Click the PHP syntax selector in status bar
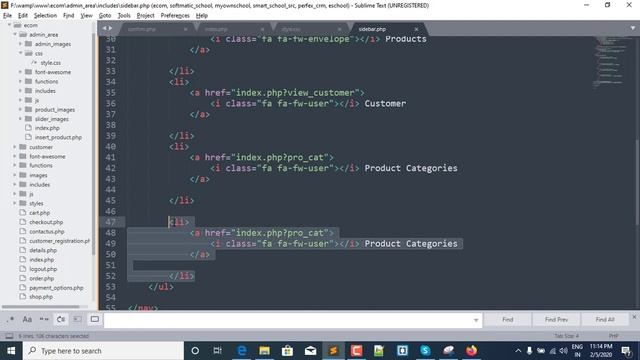The height and width of the screenshot is (360, 640). 613,336
